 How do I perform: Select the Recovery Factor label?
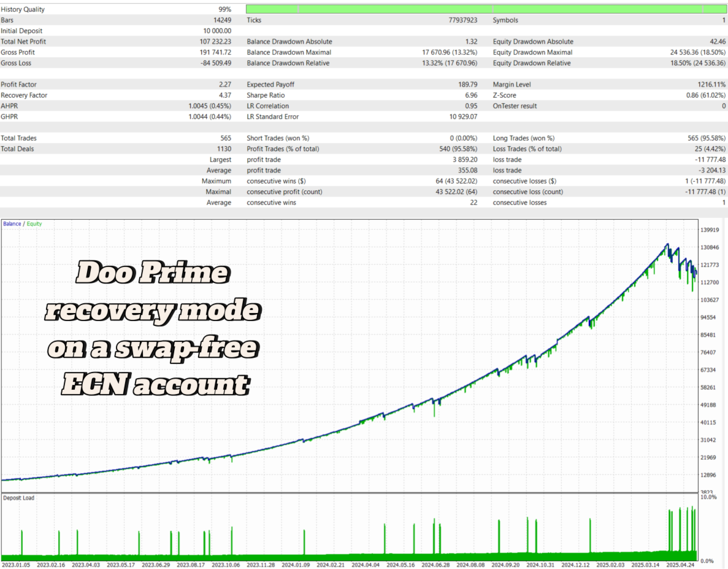point(24,95)
